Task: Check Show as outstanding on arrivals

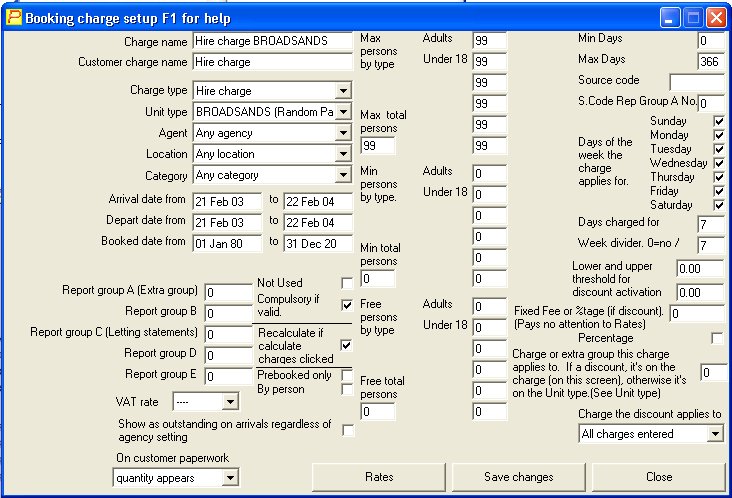Action: click(x=348, y=430)
